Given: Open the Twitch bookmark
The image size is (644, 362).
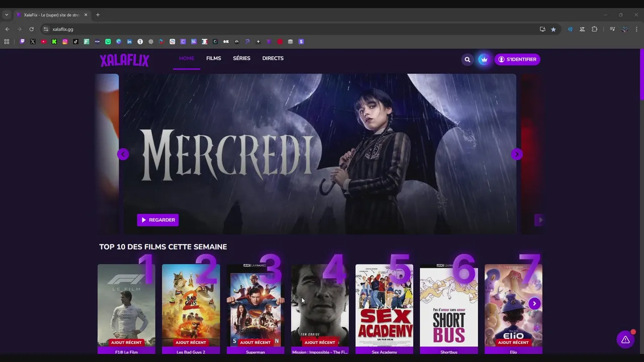Looking at the screenshot, I should [x=22, y=42].
